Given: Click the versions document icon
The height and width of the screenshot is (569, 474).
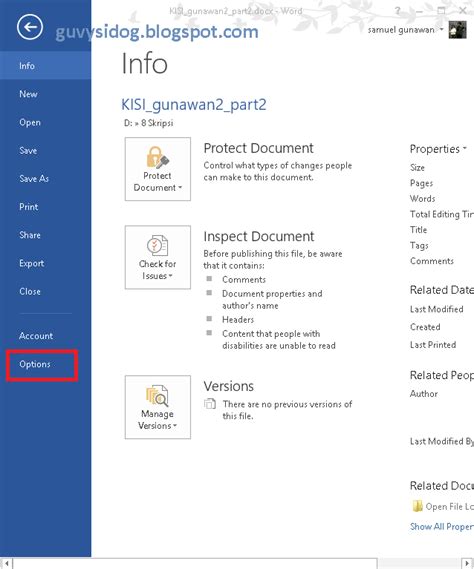Looking at the screenshot, I should pyautogui.click(x=210, y=404).
